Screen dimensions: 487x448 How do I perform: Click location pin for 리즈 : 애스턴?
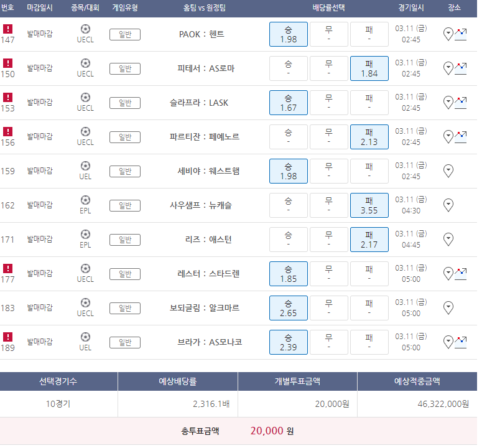[x=448, y=239]
